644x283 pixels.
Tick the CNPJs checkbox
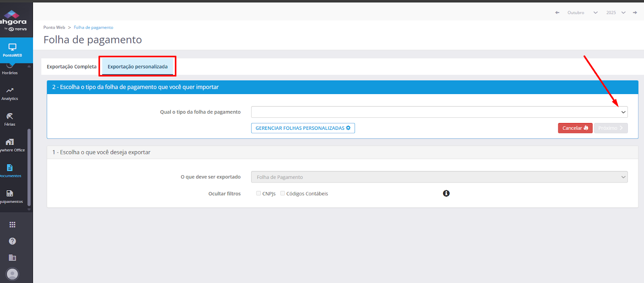[x=258, y=193]
